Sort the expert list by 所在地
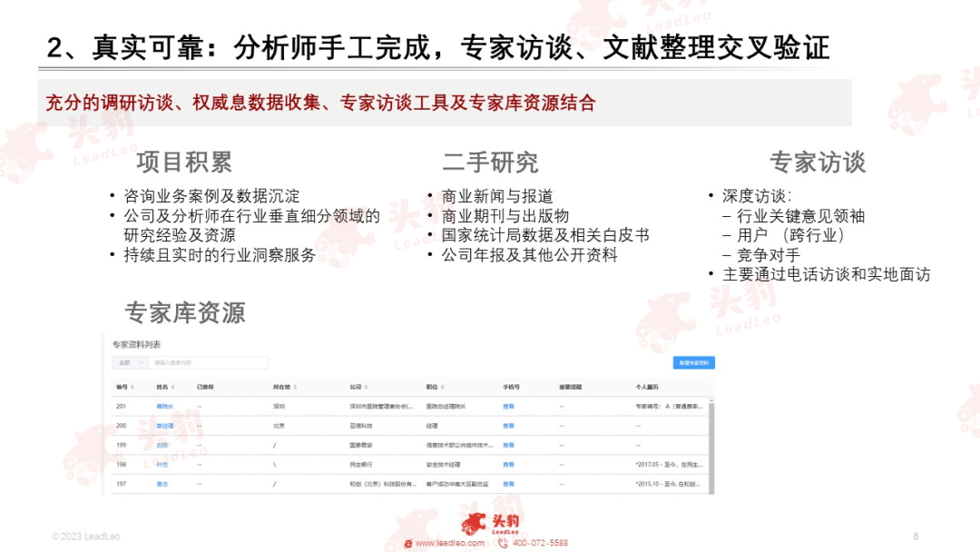Image resolution: width=980 pixels, height=552 pixels. [x=295, y=387]
